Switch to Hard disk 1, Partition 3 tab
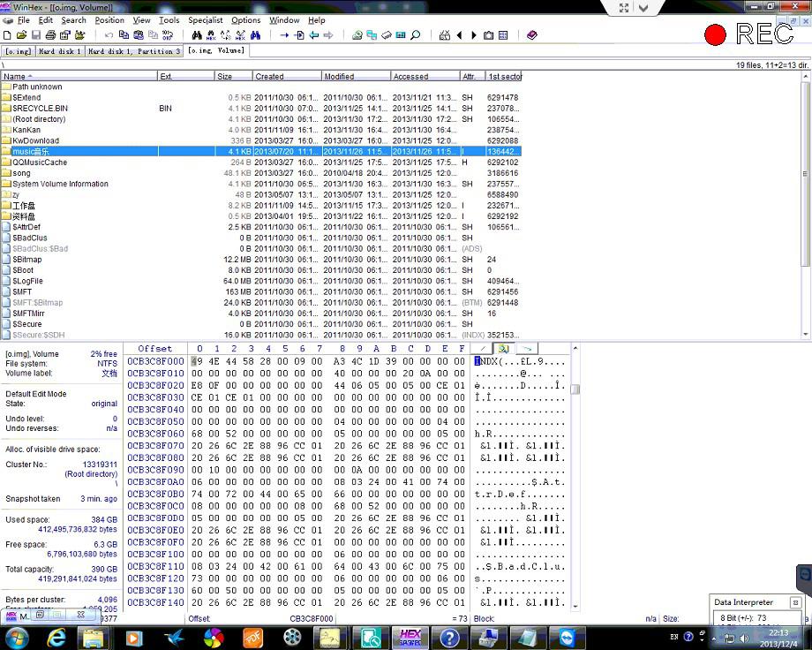The image size is (812, 650). click(x=134, y=51)
